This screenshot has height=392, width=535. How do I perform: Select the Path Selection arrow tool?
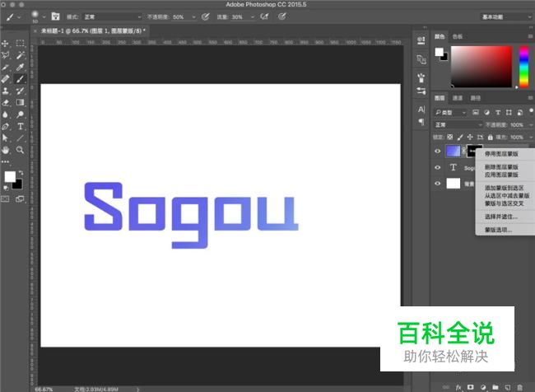[5, 138]
